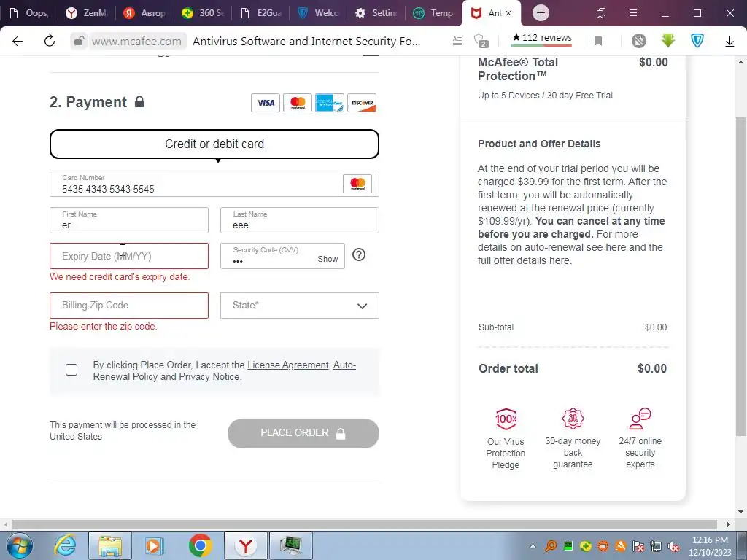Open the green download arrow extension
The height and width of the screenshot is (560, 747).
tap(668, 42)
